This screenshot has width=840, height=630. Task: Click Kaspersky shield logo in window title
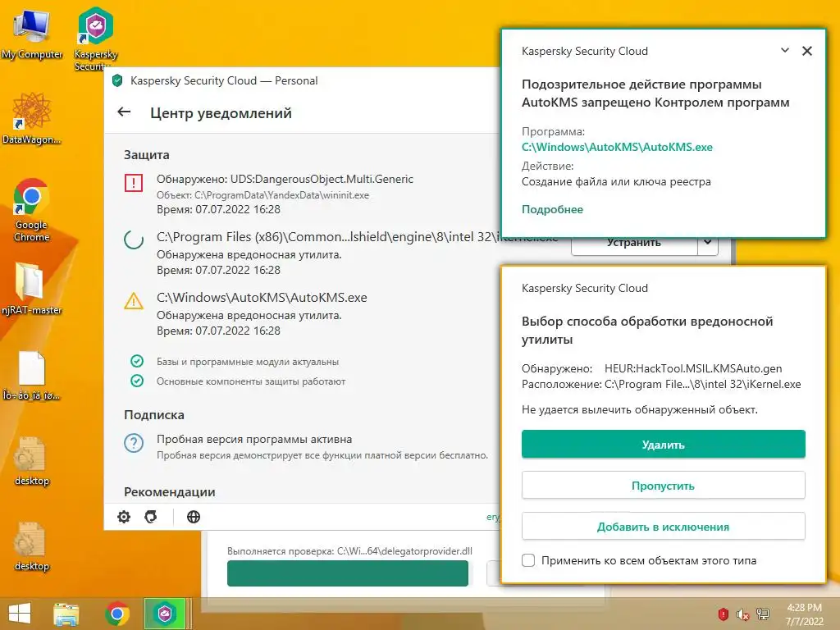pyautogui.click(x=117, y=81)
